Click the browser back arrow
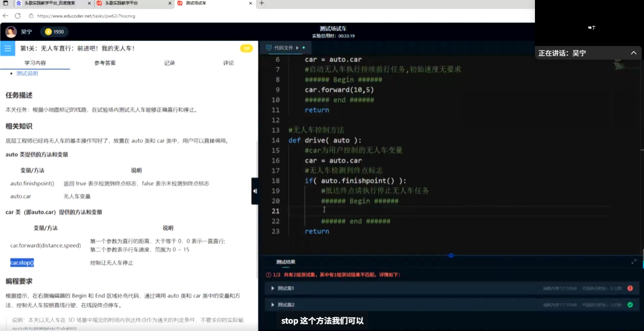This screenshot has width=644, height=331. pos(6,16)
